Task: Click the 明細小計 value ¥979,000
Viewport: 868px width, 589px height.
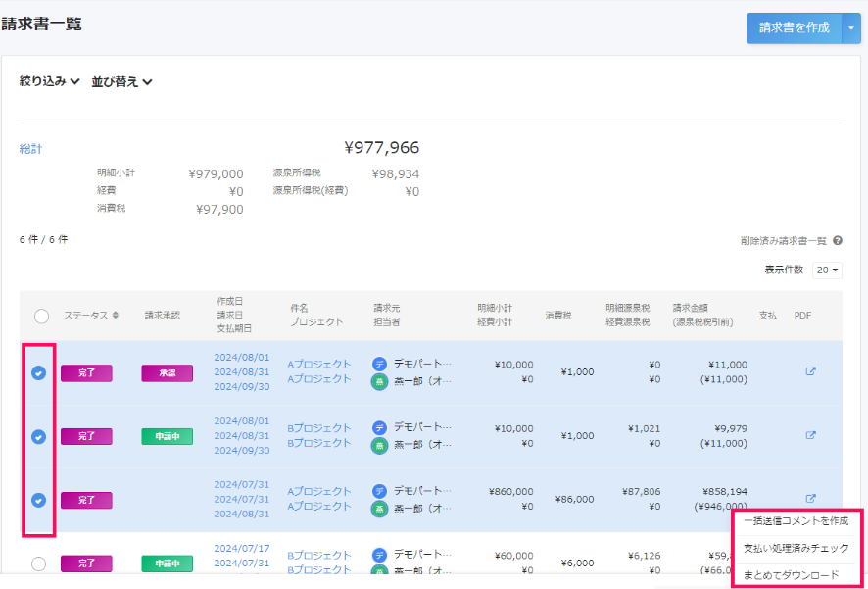Action: tap(216, 173)
